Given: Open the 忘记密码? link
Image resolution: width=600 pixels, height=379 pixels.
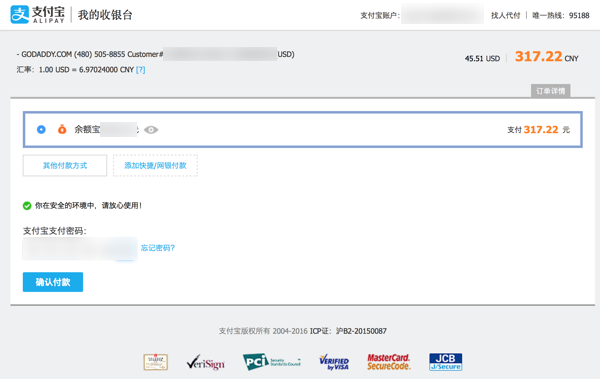Looking at the screenshot, I should coord(158,248).
